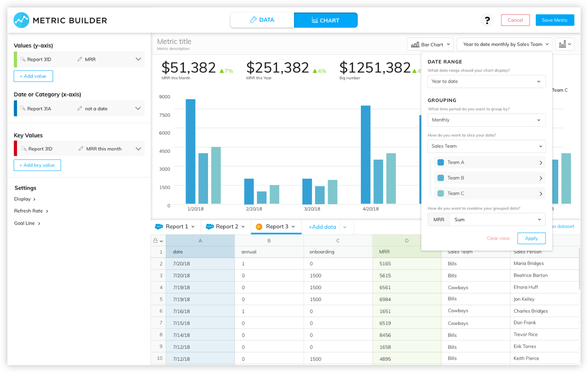Open the Monthly grouping dropdown
Image resolution: width=588 pixels, height=373 pixels.
click(x=486, y=120)
